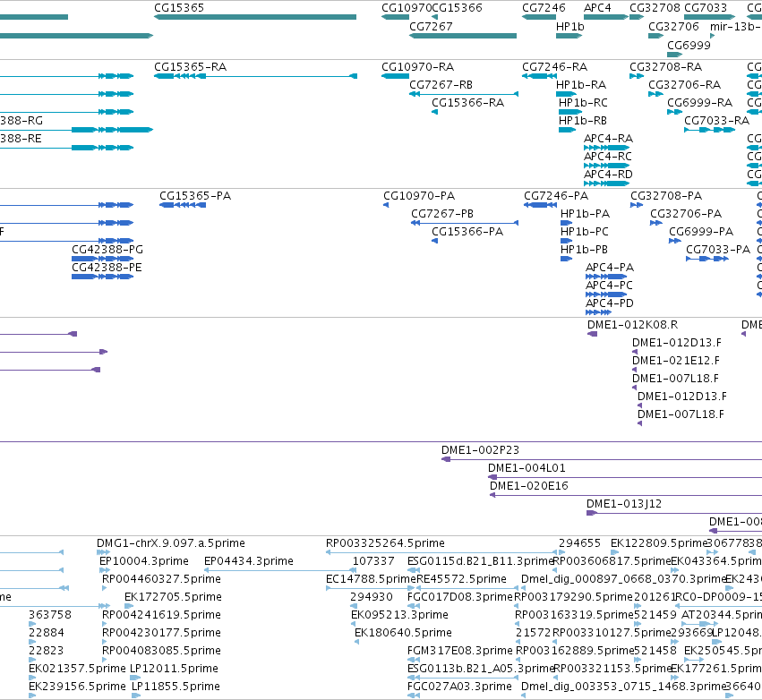
Task: Select the DMG1-chrX.9.097.a.5prime EST
Action: tap(104, 552)
